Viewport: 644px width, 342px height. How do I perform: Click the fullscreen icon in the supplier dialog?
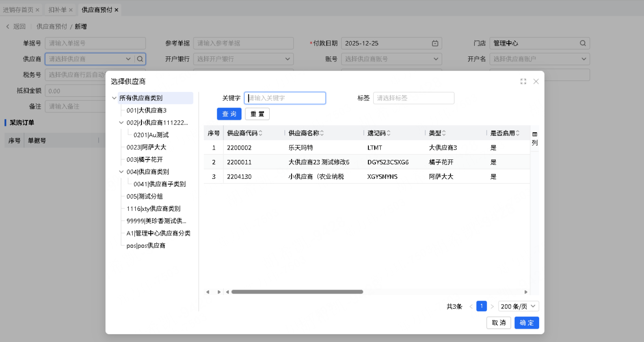523,82
